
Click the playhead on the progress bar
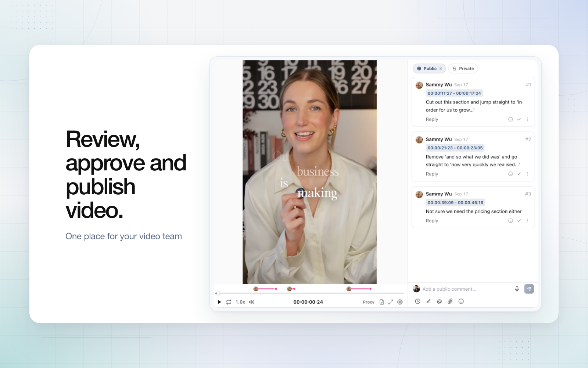pyautogui.click(x=218, y=293)
